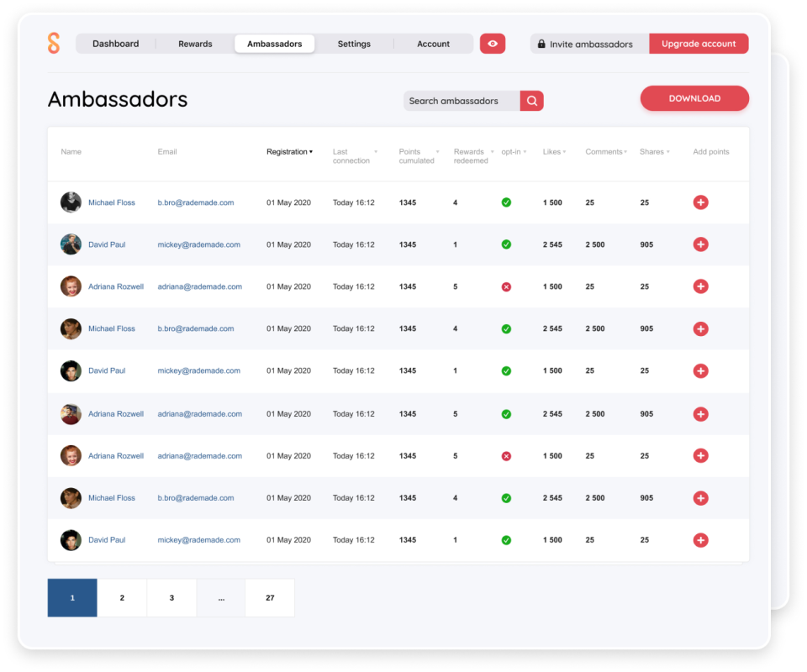807x672 pixels.
Task: Switch to the Rewards tab
Action: point(195,44)
